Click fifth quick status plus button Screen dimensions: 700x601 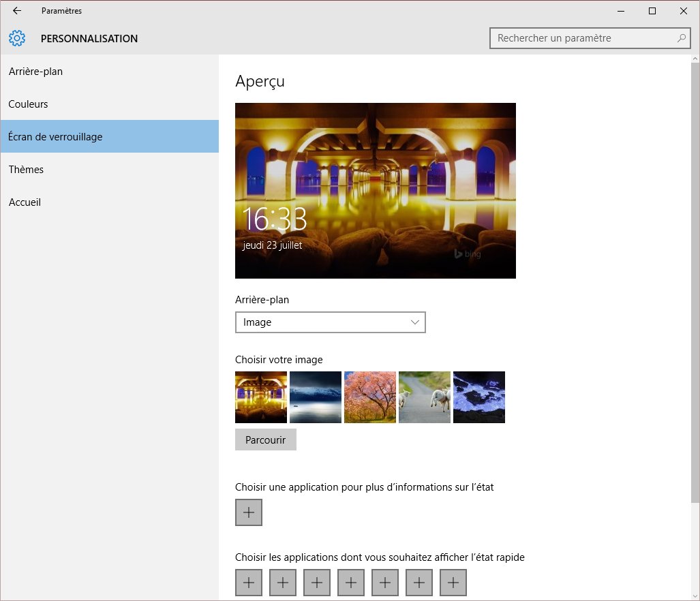[385, 583]
